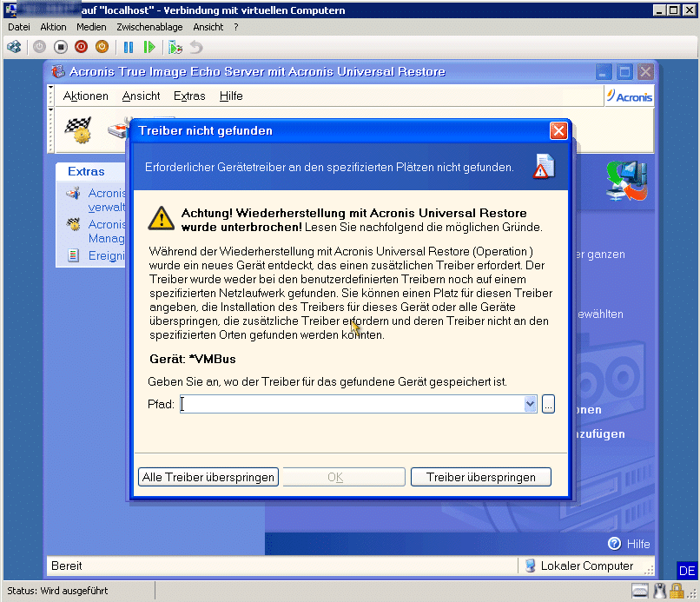Click the VM connection window icon in title bar

click(10, 10)
